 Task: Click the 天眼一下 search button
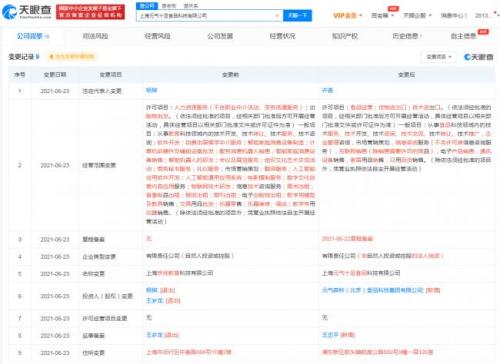[297, 15]
